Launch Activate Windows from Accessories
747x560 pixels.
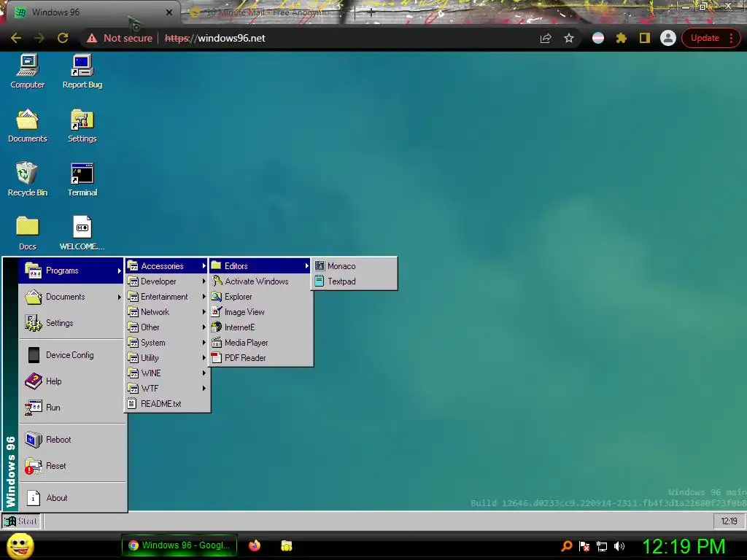[261, 281]
